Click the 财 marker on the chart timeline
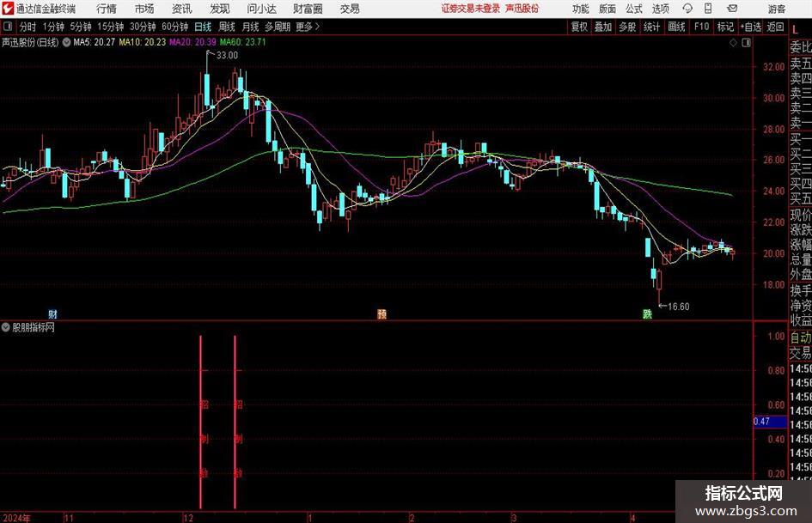The image size is (812, 523). (x=52, y=313)
